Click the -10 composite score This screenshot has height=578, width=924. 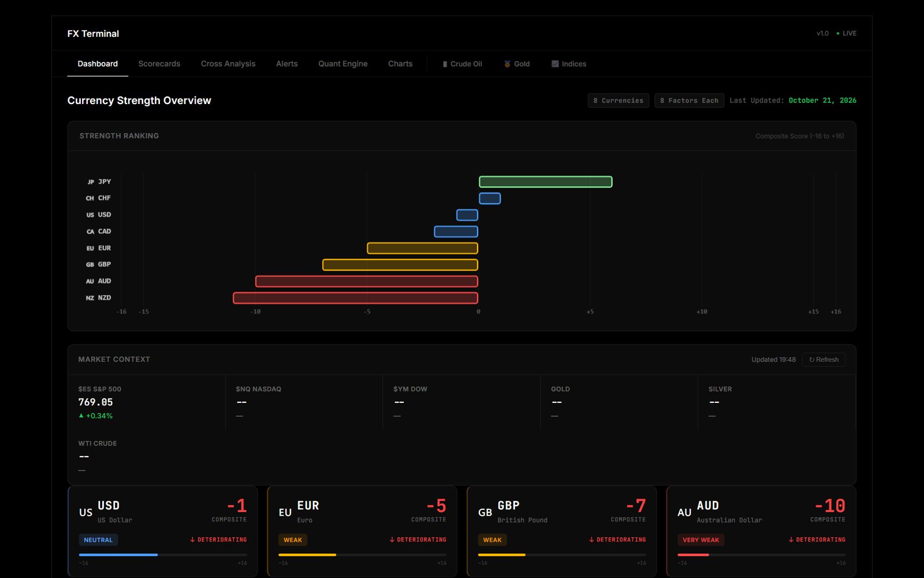point(830,506)
